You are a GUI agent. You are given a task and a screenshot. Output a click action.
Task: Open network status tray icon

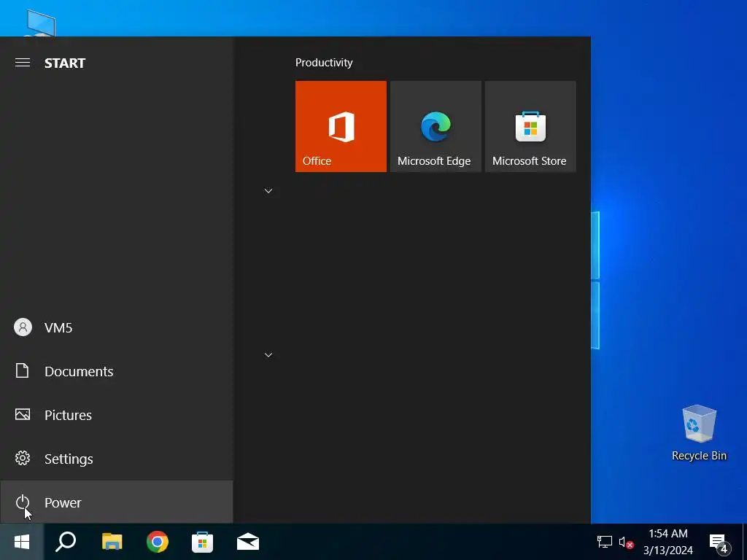coord(605,542)
